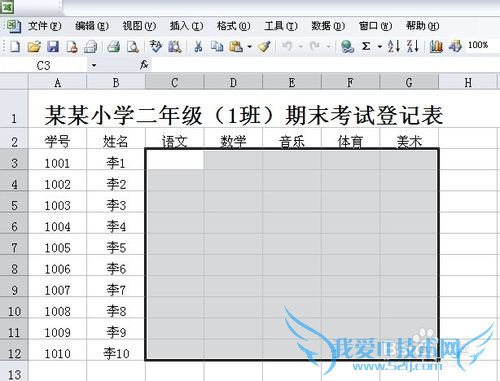Open a file with the folder icon
This screenshot has width=500, height=381.
(34, 46)
